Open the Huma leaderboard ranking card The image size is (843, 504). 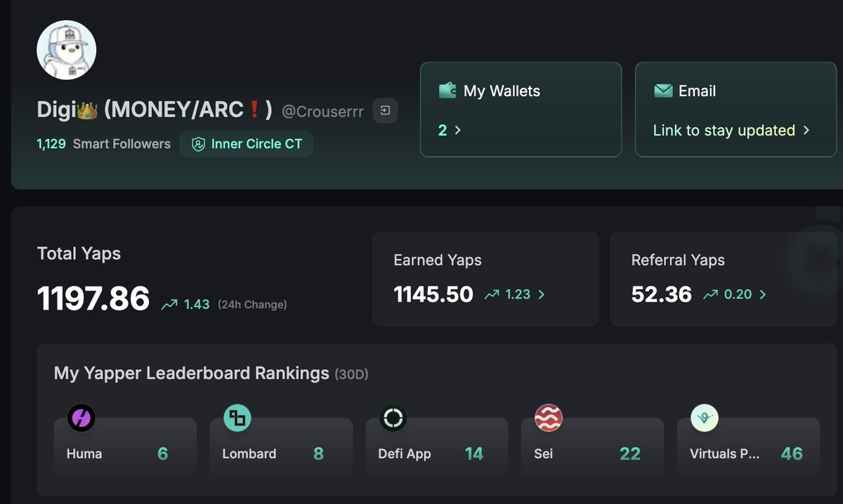click(126, 448)
